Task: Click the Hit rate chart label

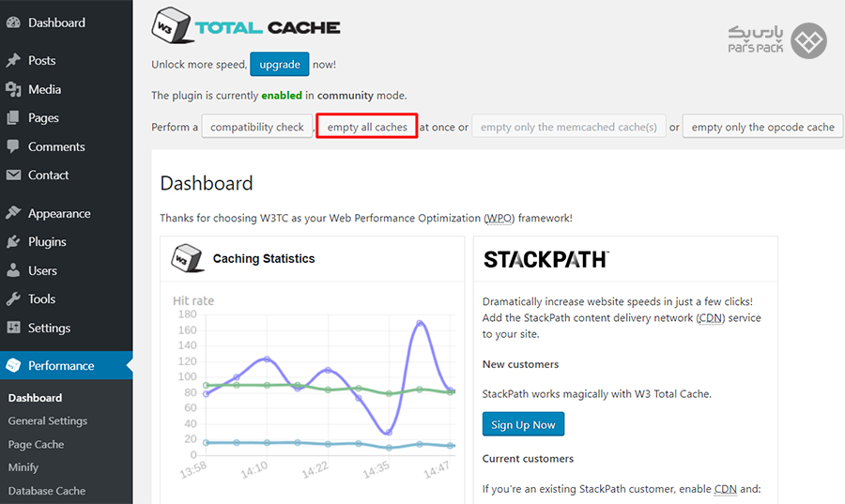Action: 193,300
